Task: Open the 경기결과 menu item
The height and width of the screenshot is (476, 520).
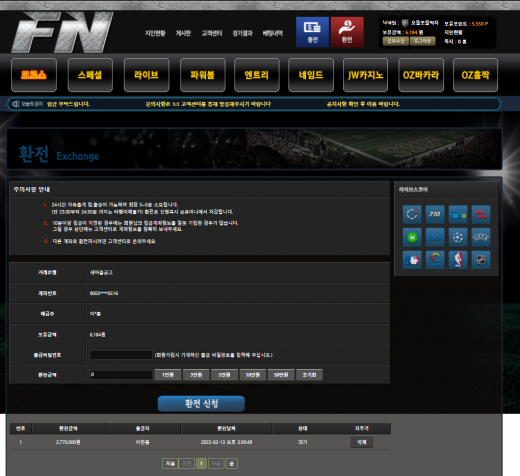Action: tap(242, 33)
